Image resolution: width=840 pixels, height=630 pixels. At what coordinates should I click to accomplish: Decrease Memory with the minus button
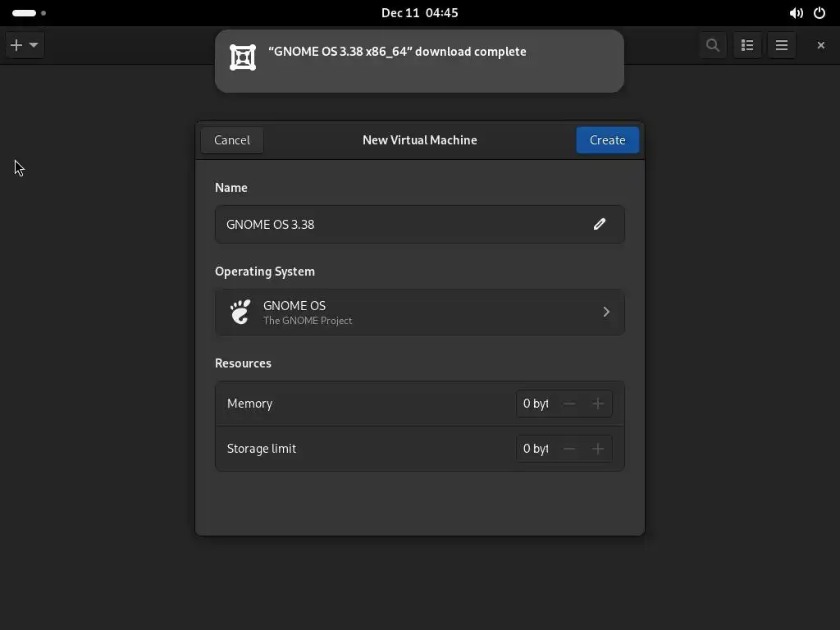(x=569, y=404)
